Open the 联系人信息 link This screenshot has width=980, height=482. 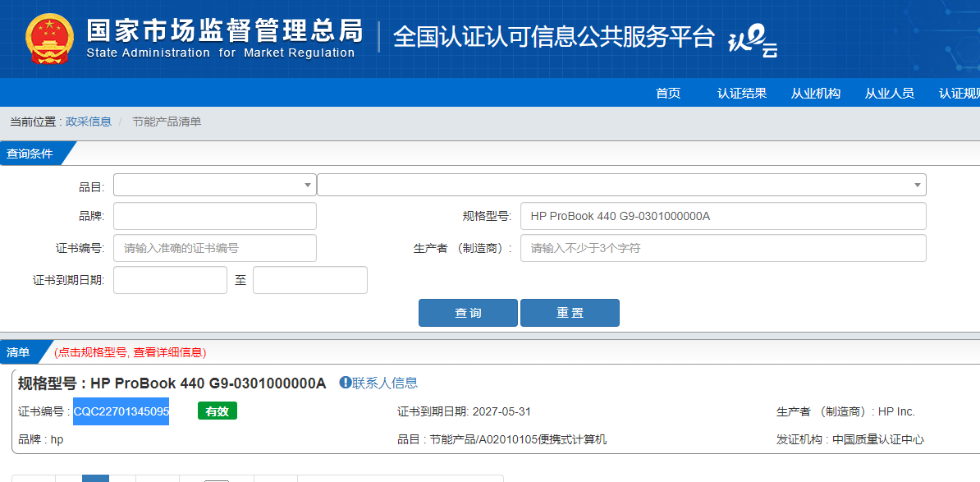(x=385, y=383)
